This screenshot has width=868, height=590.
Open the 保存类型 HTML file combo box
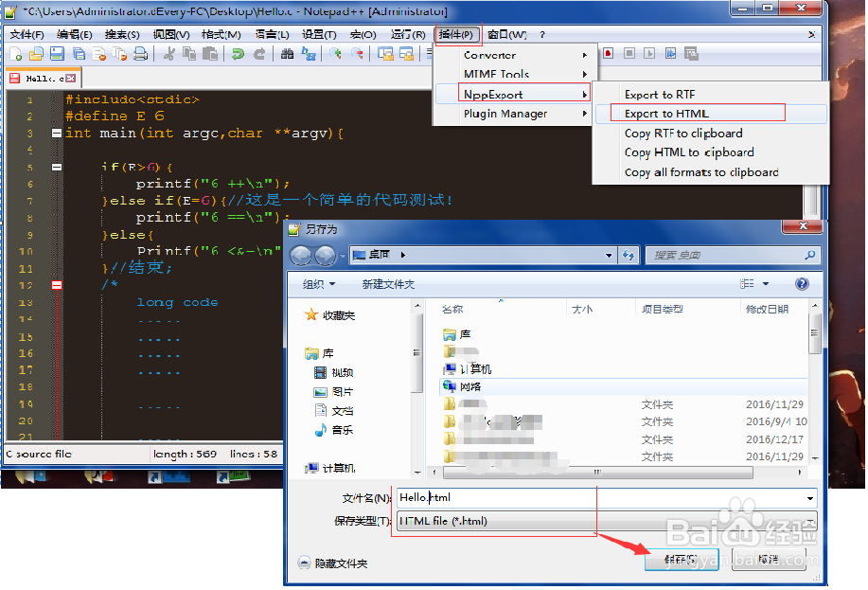tap(607, 521)
